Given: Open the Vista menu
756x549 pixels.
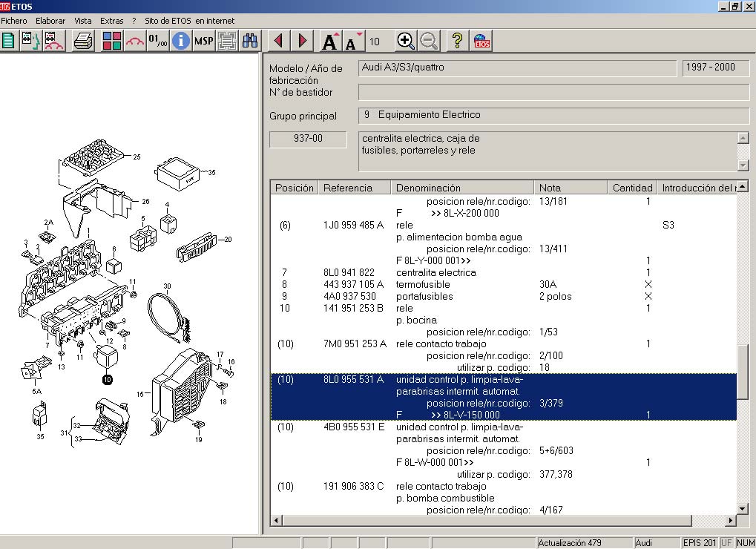Looking at the screenshot, I should [x=83, y=21].
